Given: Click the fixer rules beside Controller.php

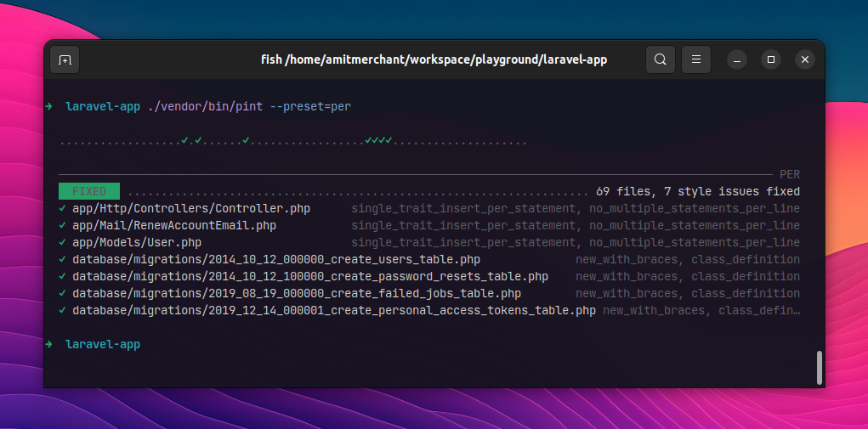Looking at the screenshot, I should (576, 208).
